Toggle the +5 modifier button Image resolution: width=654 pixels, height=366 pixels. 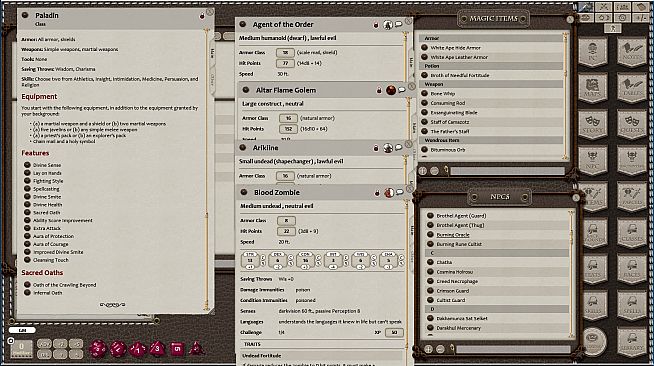click(76, 343)
